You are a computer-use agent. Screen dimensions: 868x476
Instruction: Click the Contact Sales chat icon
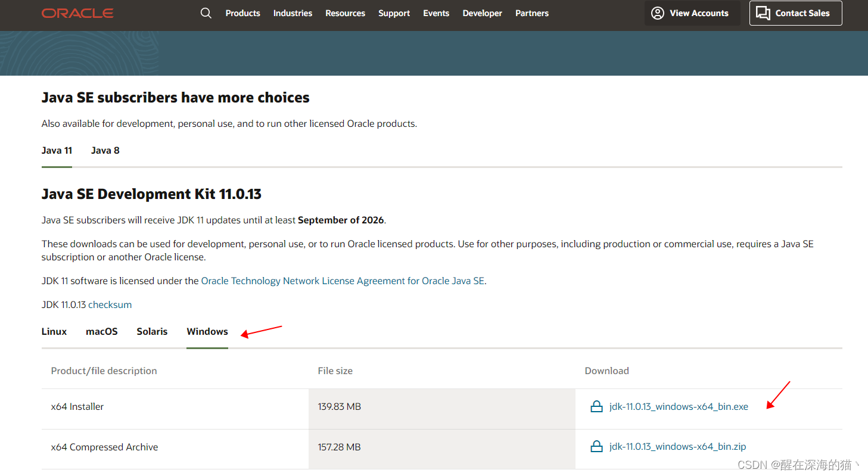click(763, 13)
